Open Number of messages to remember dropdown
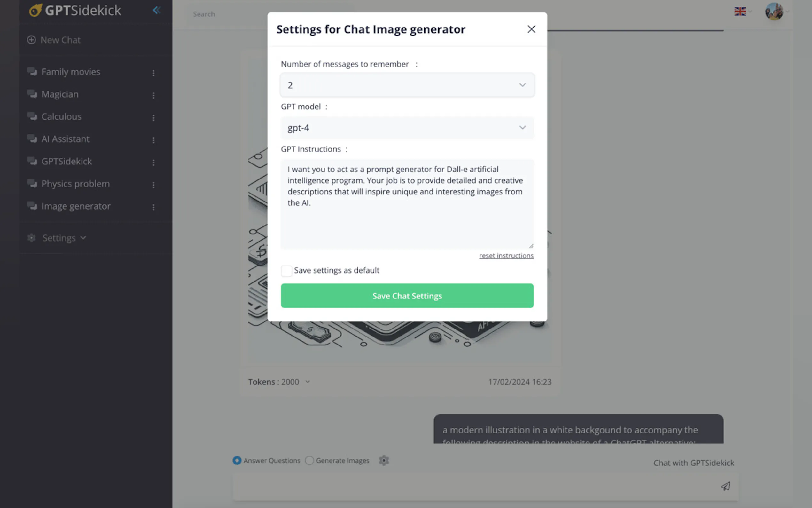Screen dimensions: 812x508 click(407, 85)
